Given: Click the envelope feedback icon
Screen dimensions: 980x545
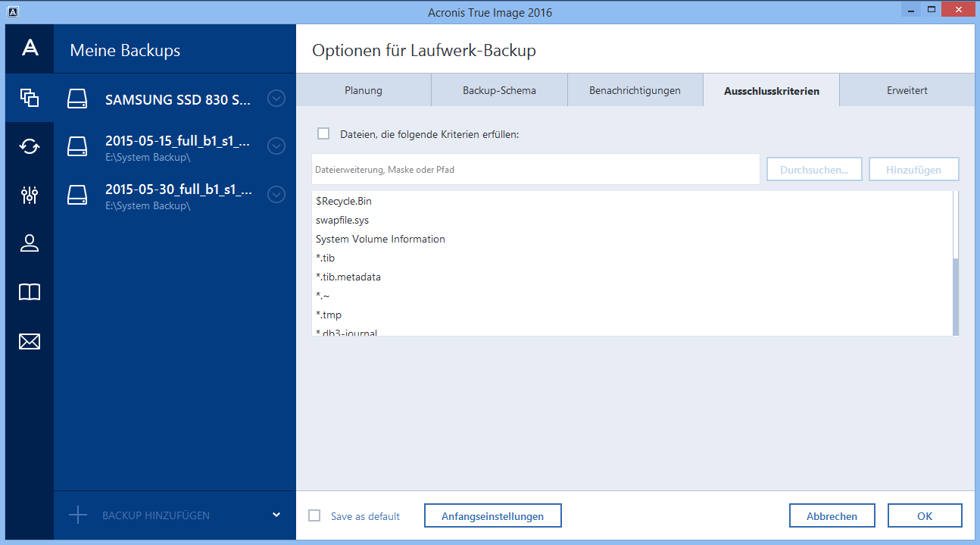Looking at the screenshot, I should [x=30, y=342].
